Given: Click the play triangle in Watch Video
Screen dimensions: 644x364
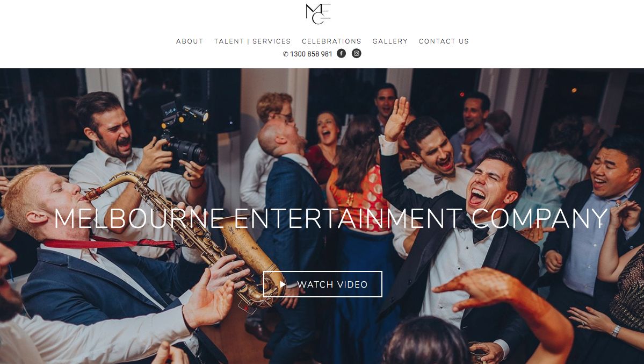Looking at the screenshot, I should 283,284.
